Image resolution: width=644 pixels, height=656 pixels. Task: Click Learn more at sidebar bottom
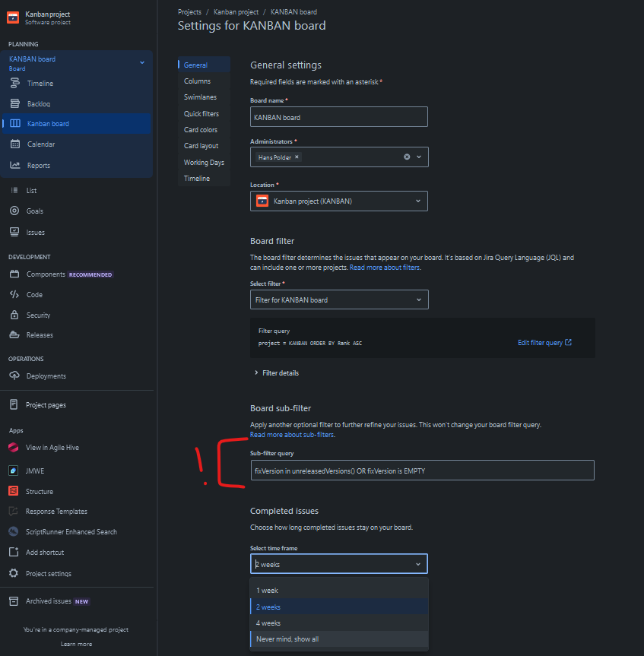coord(76,644)
